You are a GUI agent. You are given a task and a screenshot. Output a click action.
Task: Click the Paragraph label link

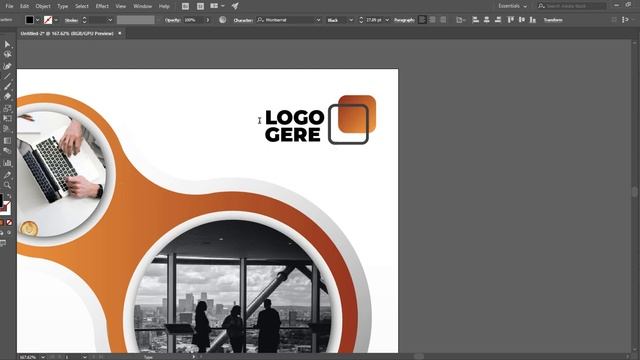[x=404, y=20]
